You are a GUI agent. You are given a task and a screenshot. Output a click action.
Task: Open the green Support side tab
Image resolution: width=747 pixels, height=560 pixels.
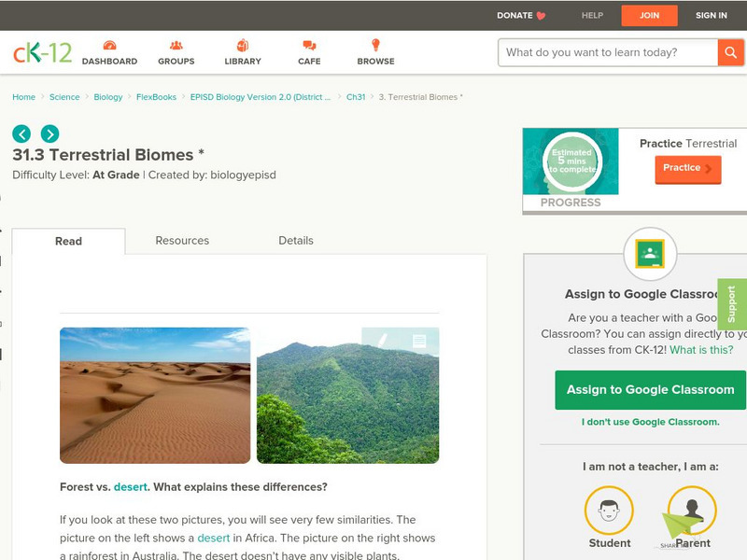732,304
